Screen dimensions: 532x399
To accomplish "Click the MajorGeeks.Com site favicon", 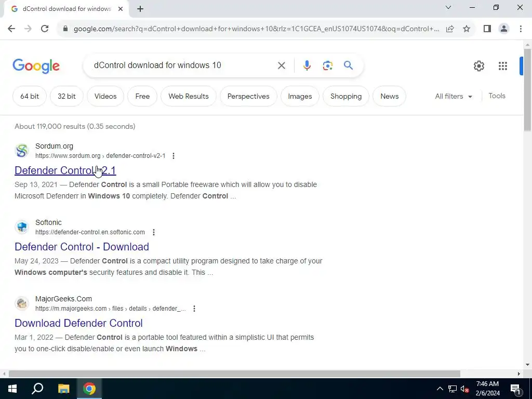I will point(22,303).
